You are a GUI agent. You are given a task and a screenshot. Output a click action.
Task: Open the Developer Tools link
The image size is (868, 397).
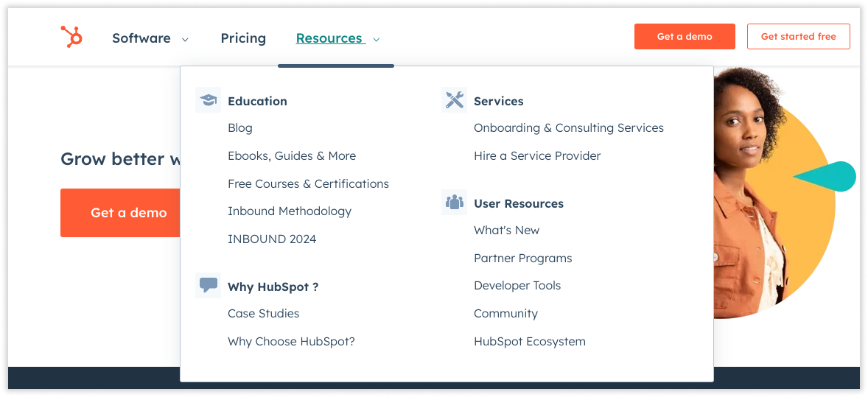point(517,286)
